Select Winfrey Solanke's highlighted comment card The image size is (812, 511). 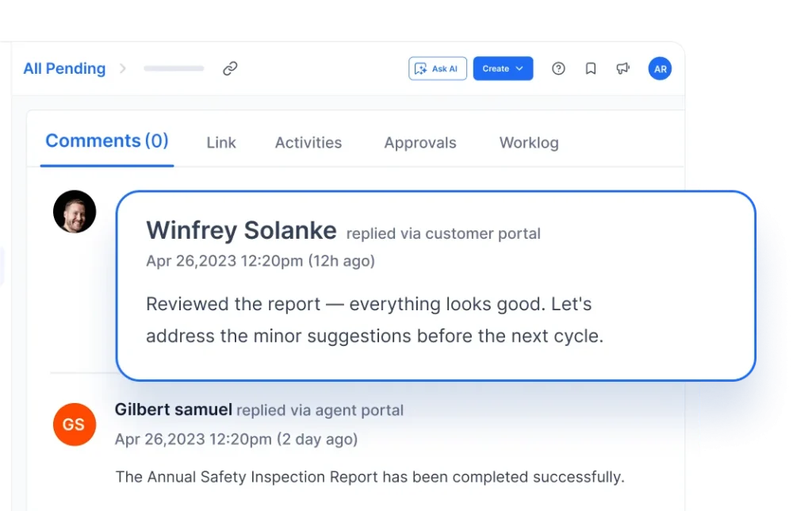tap(436, 284)
